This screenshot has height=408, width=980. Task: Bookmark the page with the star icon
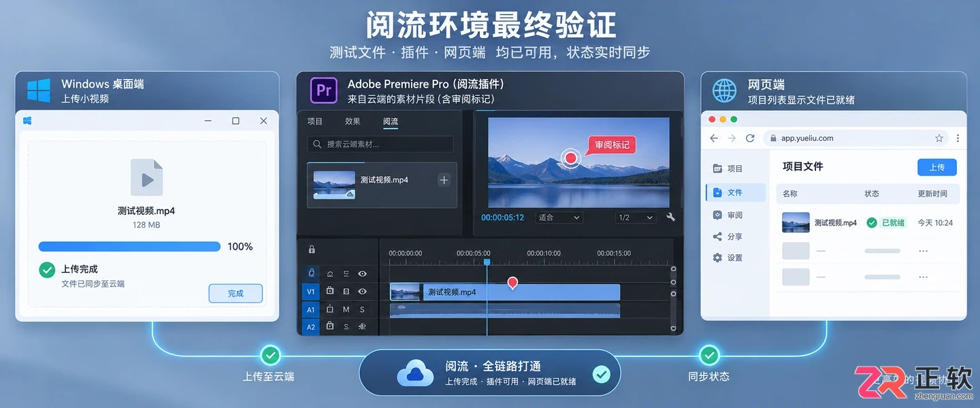click(939, 138)
